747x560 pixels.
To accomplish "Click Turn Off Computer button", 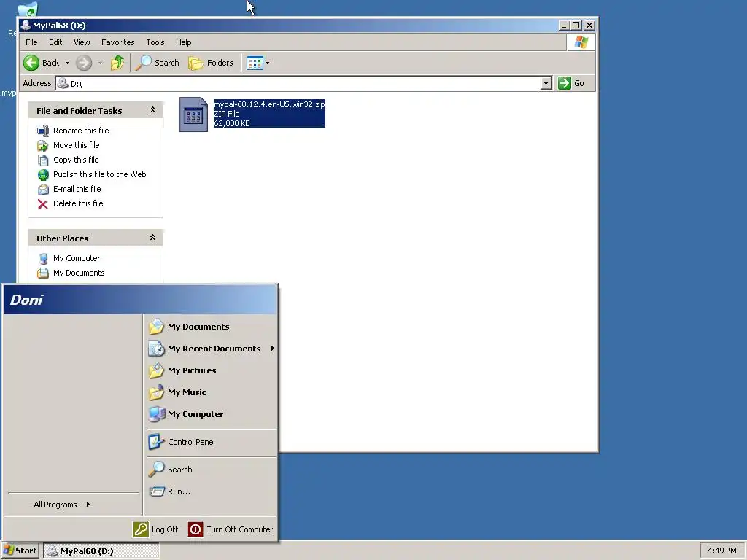I will pos(231,529).
